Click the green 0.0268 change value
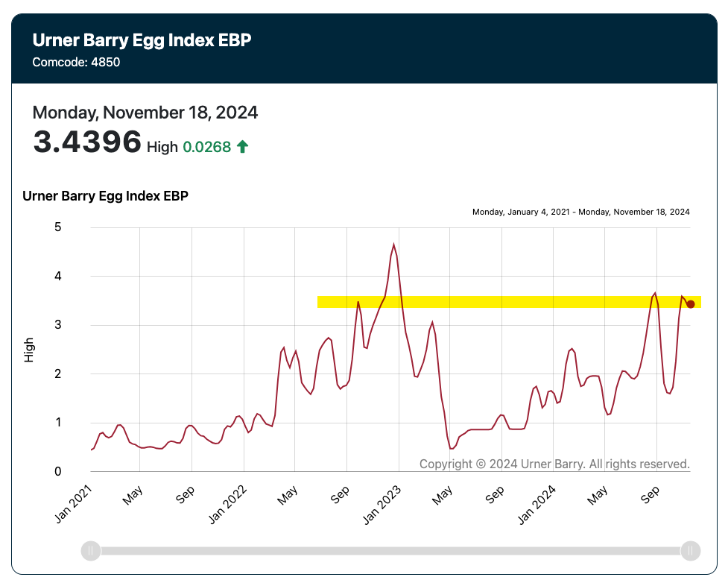Image resolution: width=728 pixels, height=583 pixels. pos(207,147)
